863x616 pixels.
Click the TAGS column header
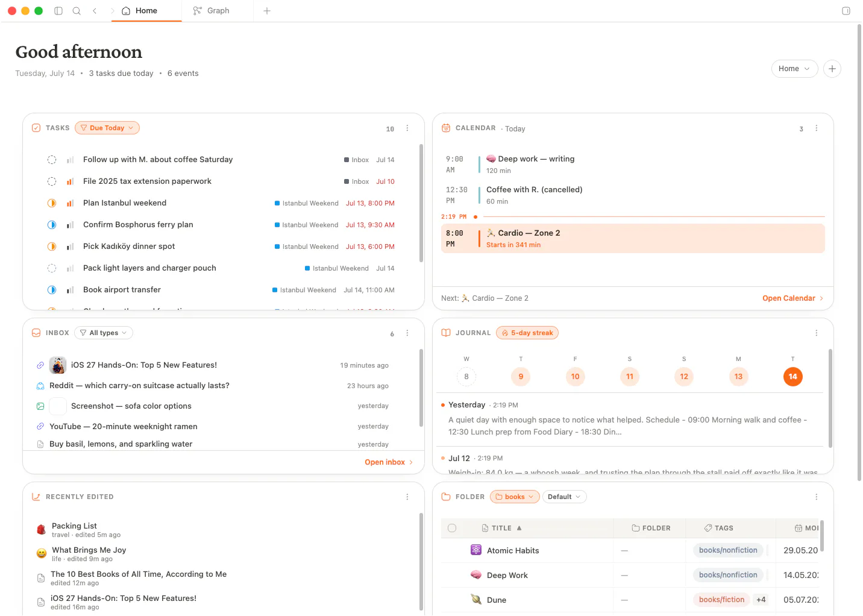coord(719,528)
